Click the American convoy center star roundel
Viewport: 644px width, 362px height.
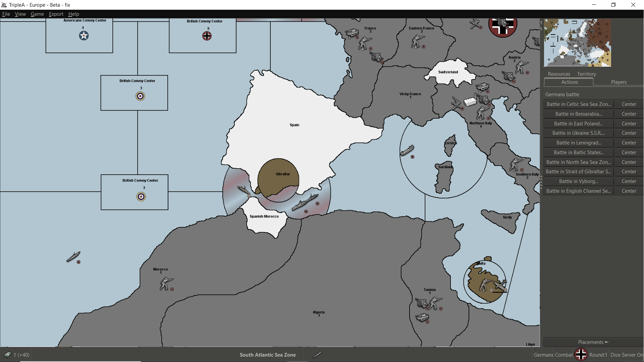[x=84, y=36]
